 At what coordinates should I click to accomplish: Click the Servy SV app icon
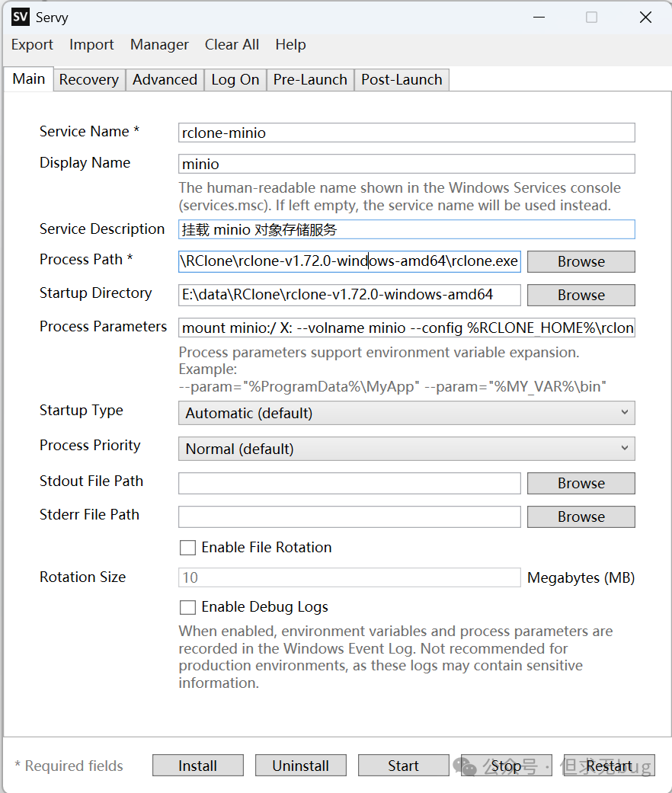[x=21, y=17]
